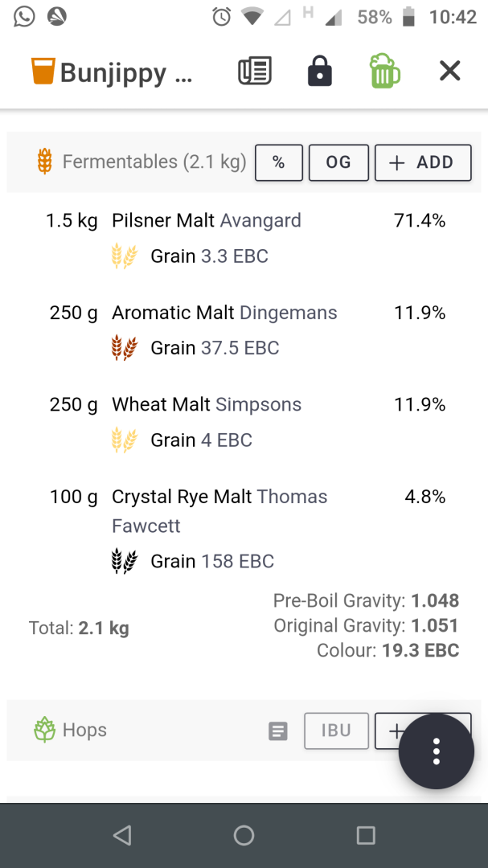The height and width of the screenshot is (868, 488).
Task: Close the recipe with the X
Action: (x=450, y=72)
